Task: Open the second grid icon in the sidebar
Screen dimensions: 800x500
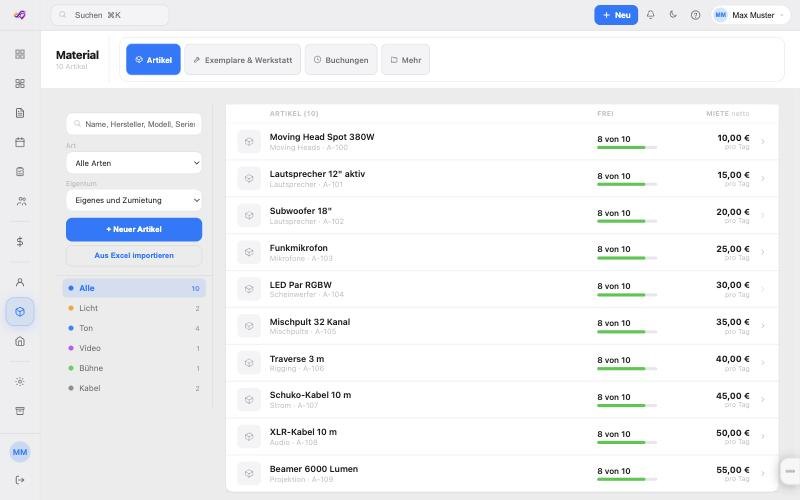Action: (20, 83)
